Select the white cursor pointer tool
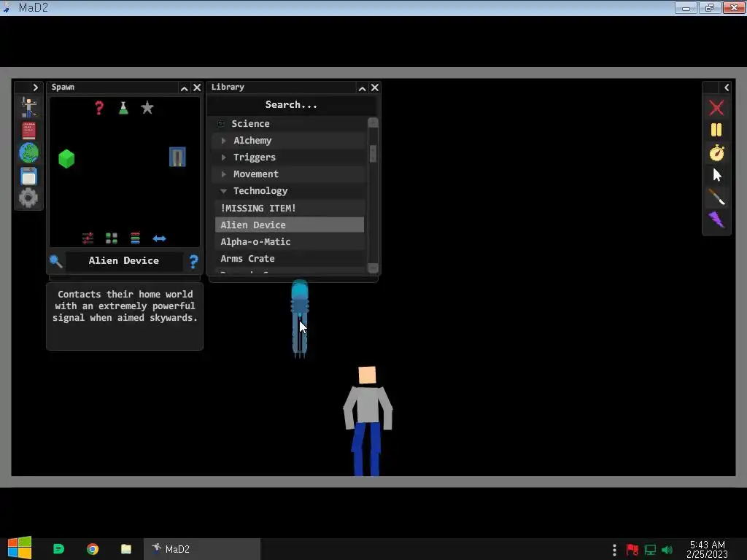The image size is (747, 560). (717, 175)
